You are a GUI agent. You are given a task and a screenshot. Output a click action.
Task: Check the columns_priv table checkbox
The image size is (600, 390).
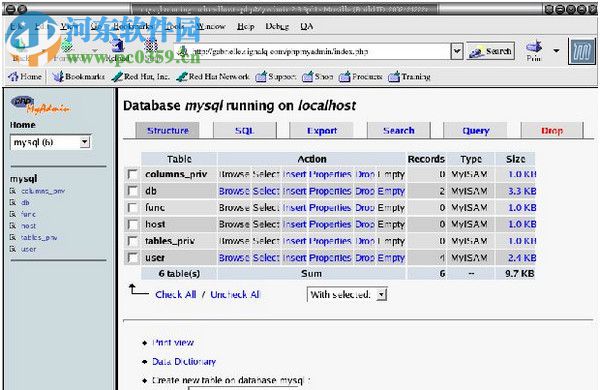coord(132,175)
